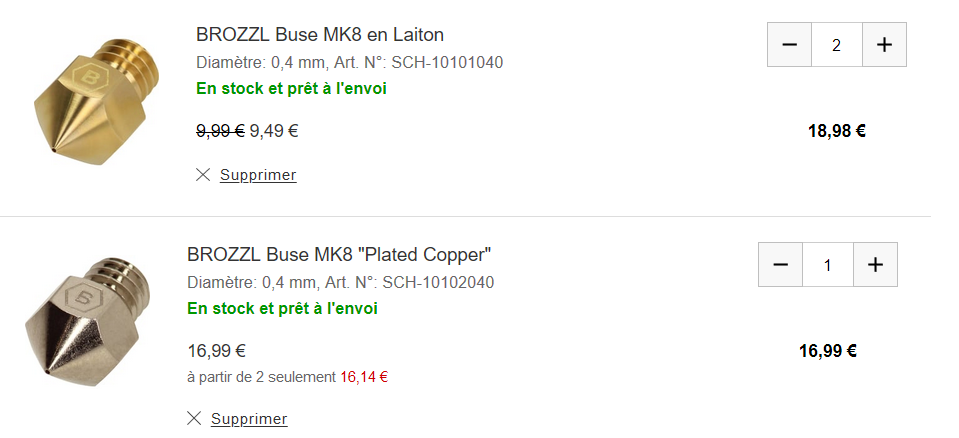Decrease quantity of the Laiton nozzle
959x438 pixels.
[x=790, y=45]
